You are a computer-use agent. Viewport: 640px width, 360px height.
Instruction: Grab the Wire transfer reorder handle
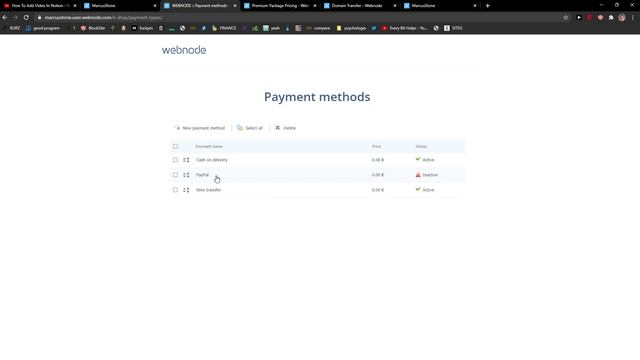(186, 190)
